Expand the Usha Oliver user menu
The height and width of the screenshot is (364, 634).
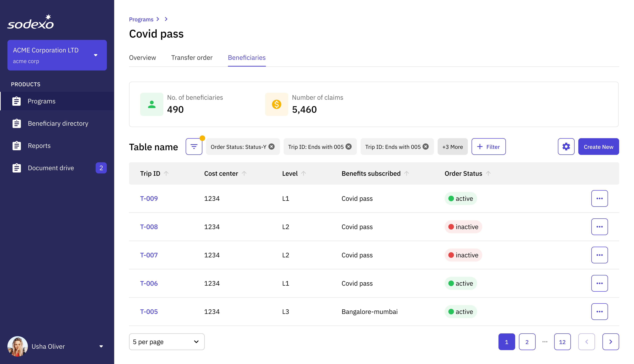(x=101, y=346)
